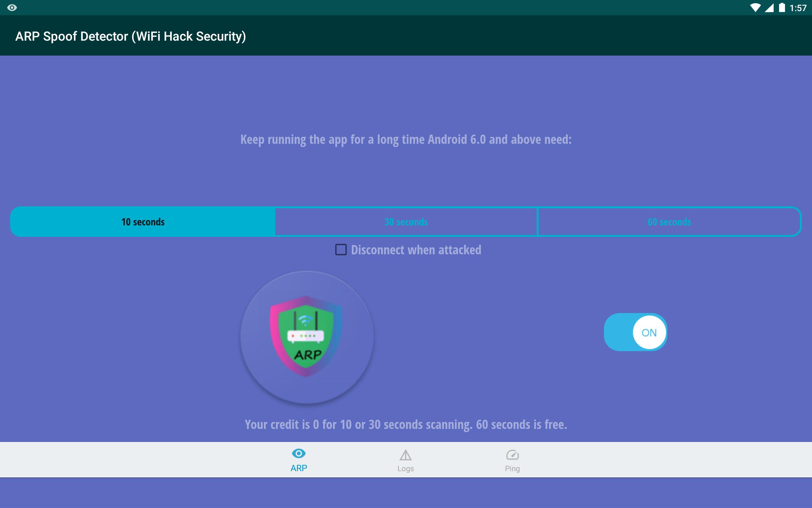Tap 'Disconnect when attacked' label text
The width and height of the screenshot is (812, 508).
[x=416, y=250]
